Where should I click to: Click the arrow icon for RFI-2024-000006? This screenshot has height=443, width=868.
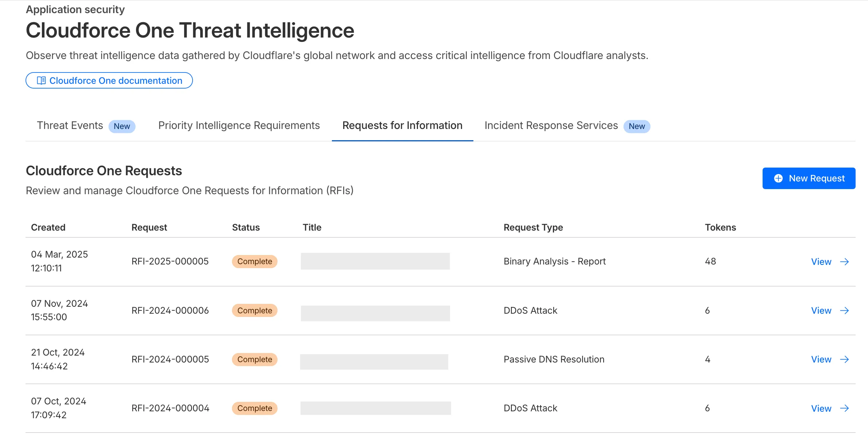(x=844, y=310)
